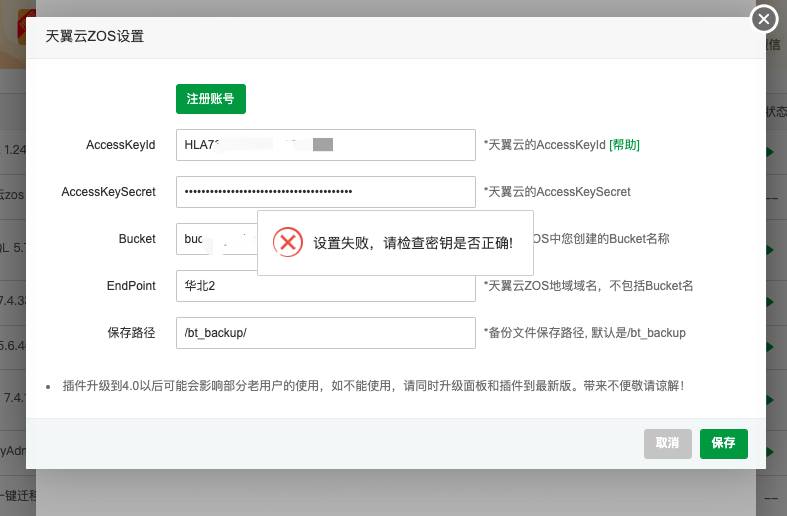Screen dimensions: 787x516
Task: Click the EndPoint field label
Action: (x=131, y=286)
